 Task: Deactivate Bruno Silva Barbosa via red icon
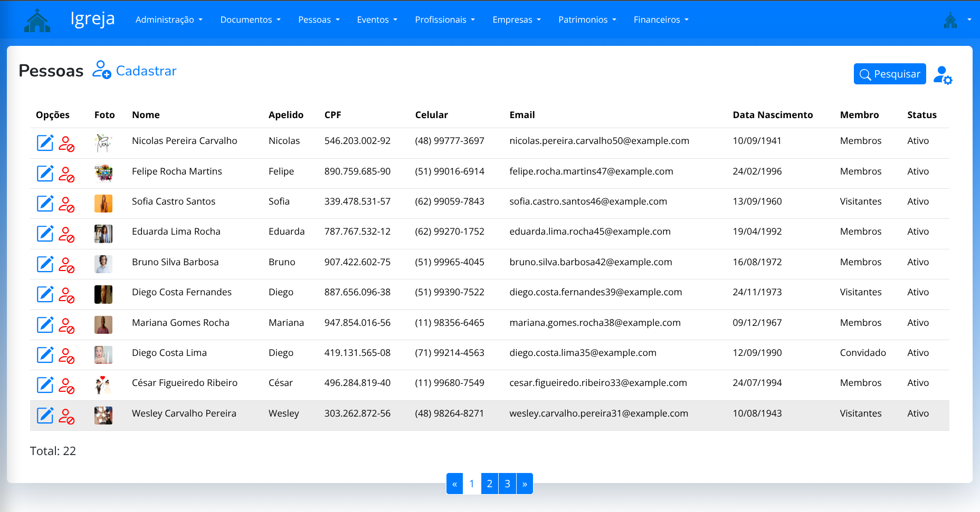click(66, 264)
